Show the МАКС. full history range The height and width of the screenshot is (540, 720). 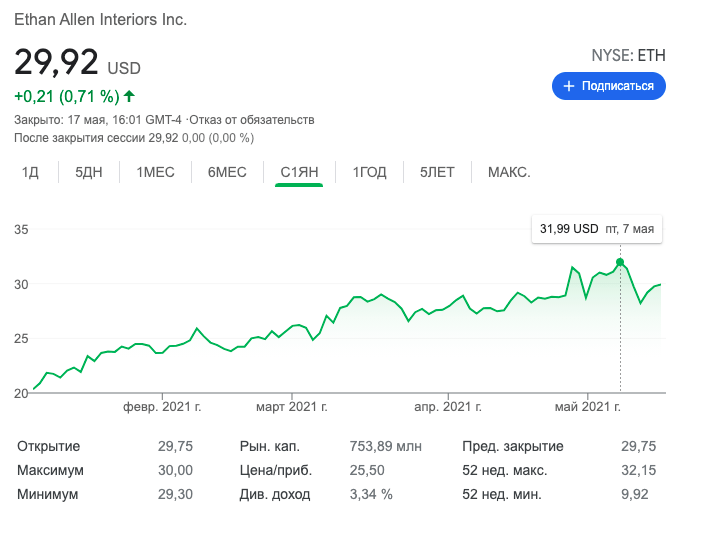[x=509, y=172]
